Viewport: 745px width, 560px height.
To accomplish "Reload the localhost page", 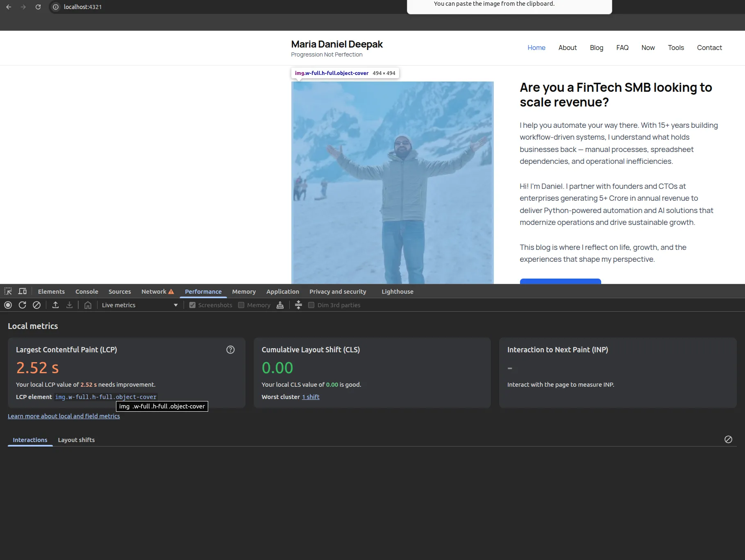I will click(x=38, y=7).
